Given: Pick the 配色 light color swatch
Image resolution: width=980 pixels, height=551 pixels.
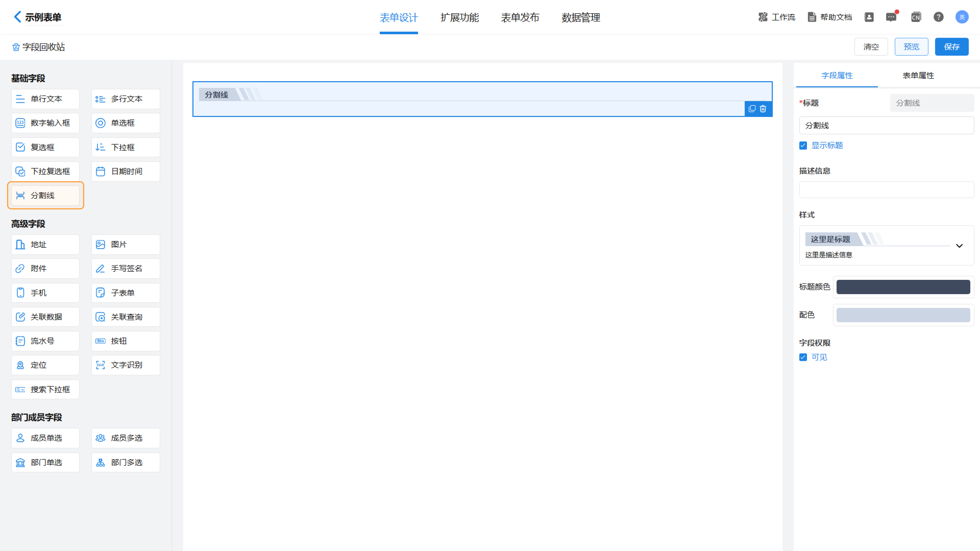Looking at the screenshot, I should click(x=903, y=315).
